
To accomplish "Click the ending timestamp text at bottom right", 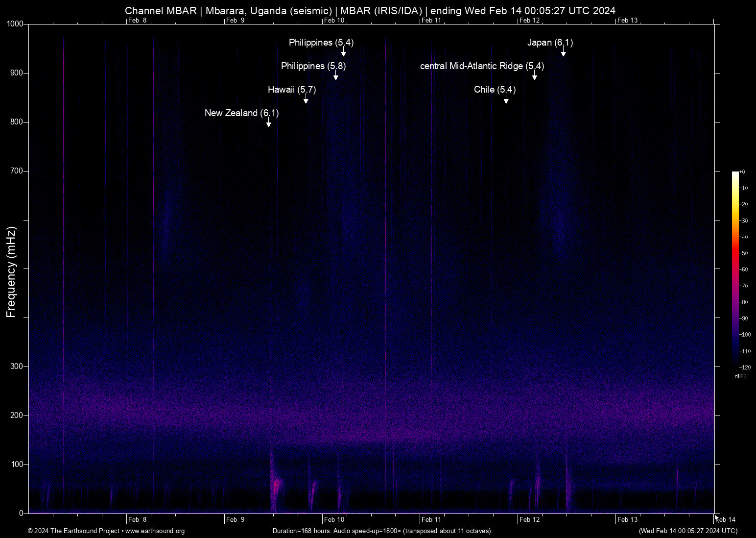I will pos(687,531).
